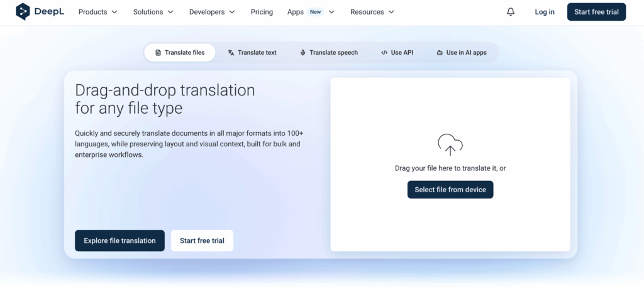Viewport: 644px width, 287px height.
Task: Open the notifications bell
Action: pos(511,12)
